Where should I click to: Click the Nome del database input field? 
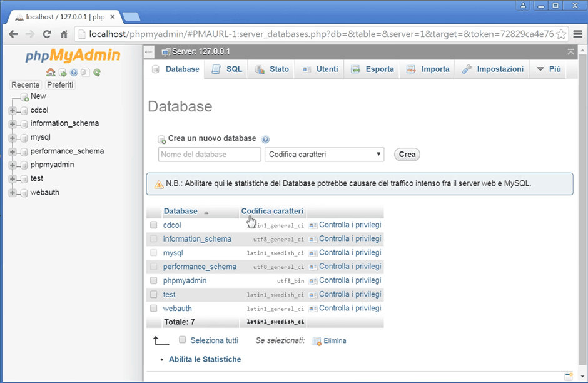(x=210, y=155)
